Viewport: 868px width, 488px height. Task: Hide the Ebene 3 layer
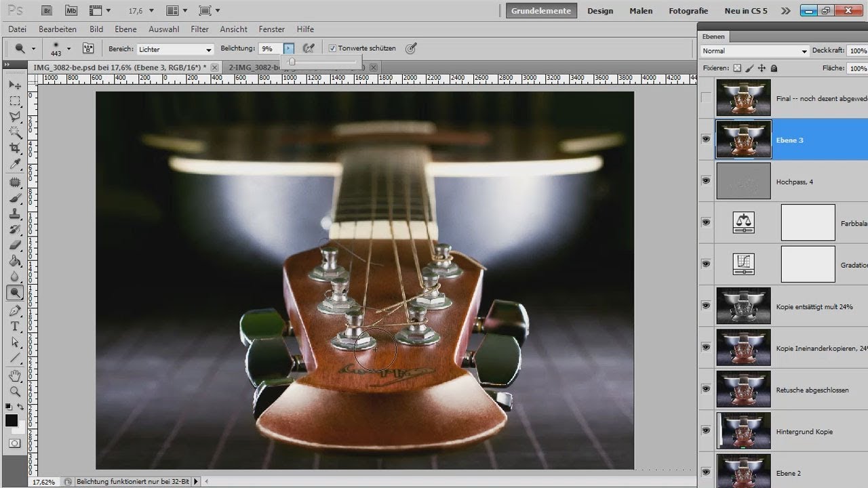point(706,140)
